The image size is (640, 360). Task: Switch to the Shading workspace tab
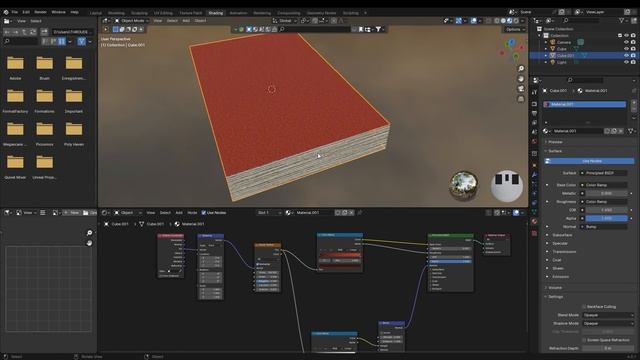[216, 13]
